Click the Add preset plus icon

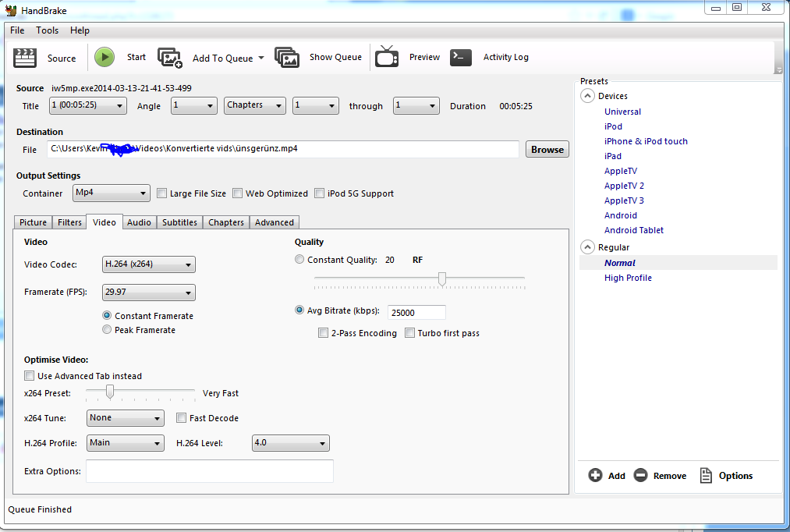tap(595, 475)
